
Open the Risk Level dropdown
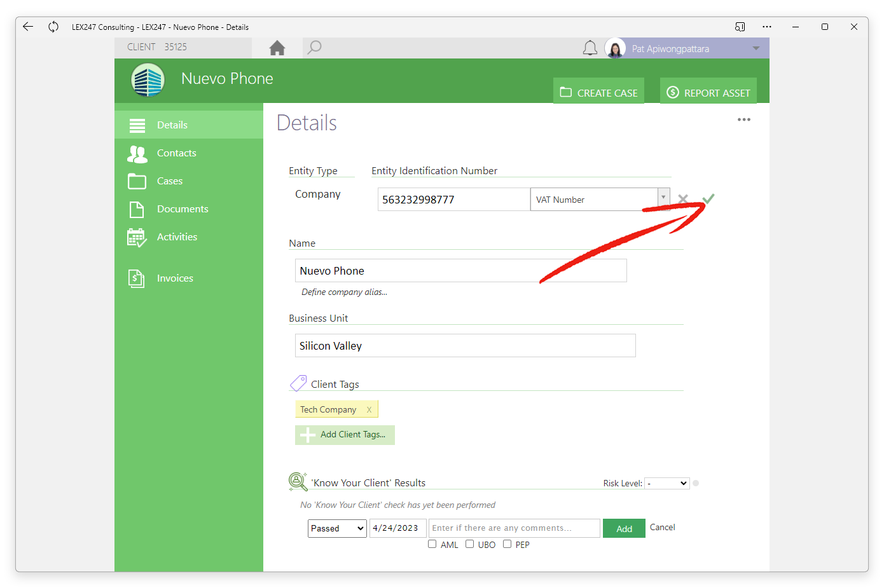tap(667, 484)
